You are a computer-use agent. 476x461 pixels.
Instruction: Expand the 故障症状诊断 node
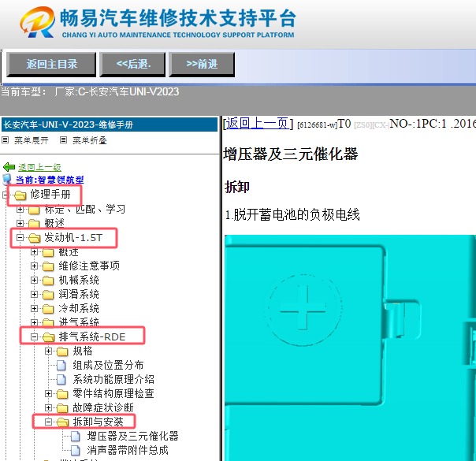click(48, 407)
